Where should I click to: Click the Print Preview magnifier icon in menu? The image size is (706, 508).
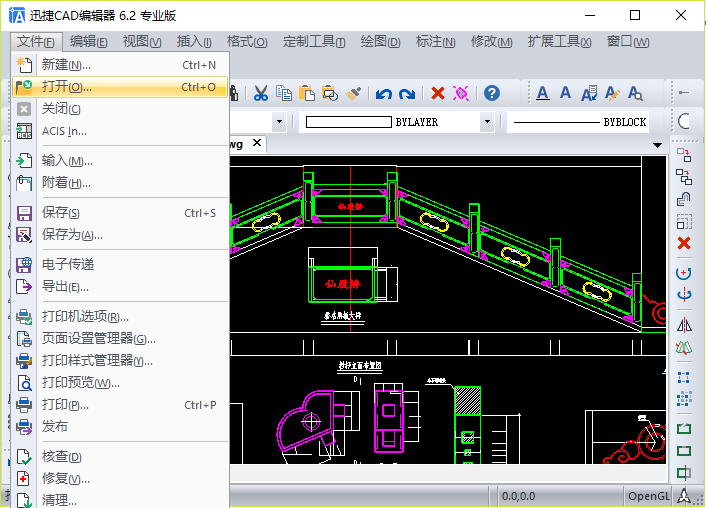tap(24, 383)
